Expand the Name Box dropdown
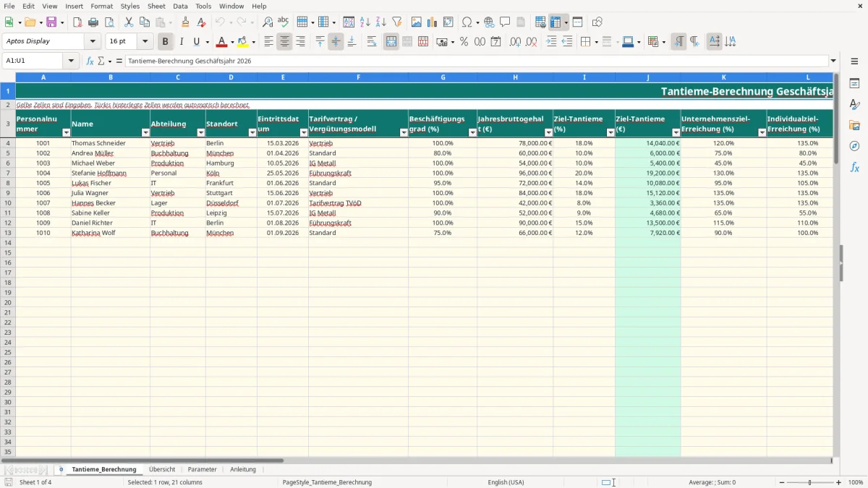 [x=72, y=61]
